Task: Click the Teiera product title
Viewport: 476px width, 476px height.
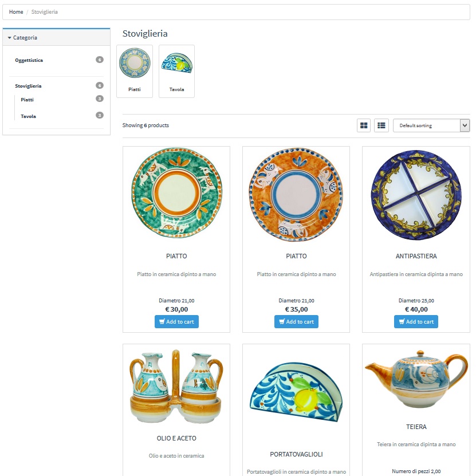Action: click(416, 427)
